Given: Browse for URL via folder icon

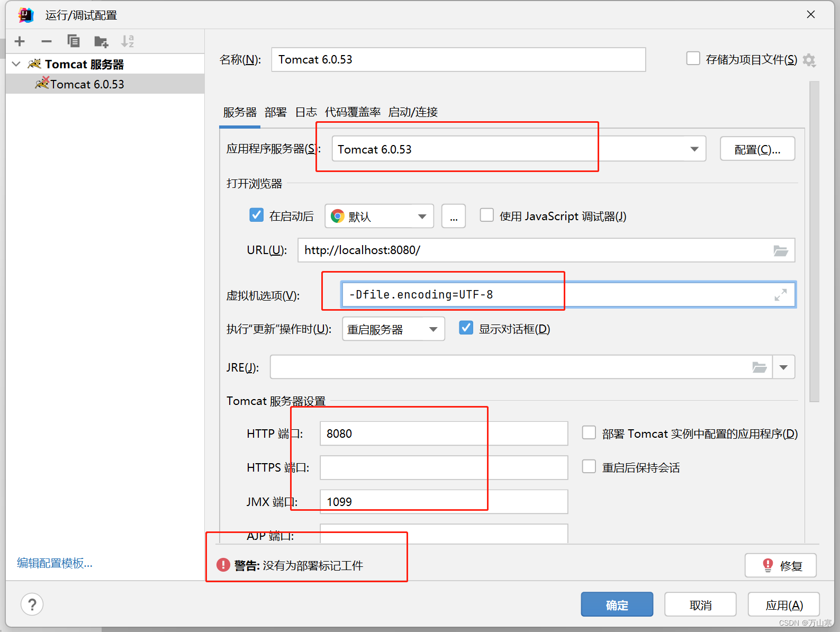Looking at the screenshot, I should point(781,250).
